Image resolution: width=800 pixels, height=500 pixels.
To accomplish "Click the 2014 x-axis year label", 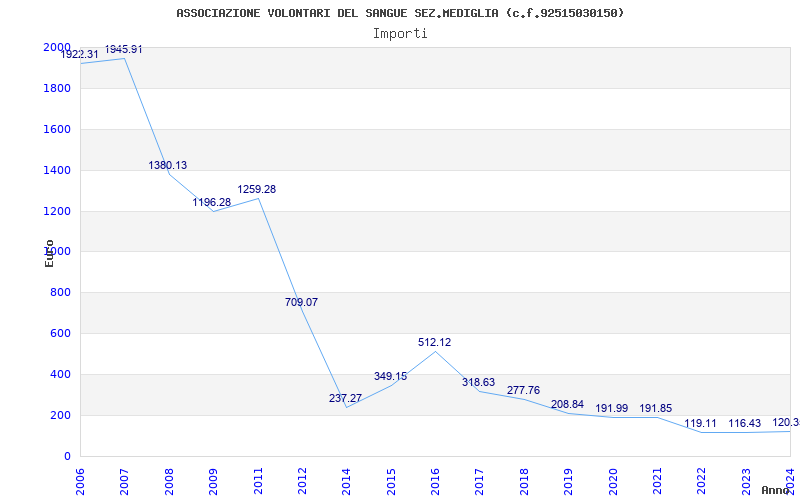I will pyautogui.click(x=346, y=481).
